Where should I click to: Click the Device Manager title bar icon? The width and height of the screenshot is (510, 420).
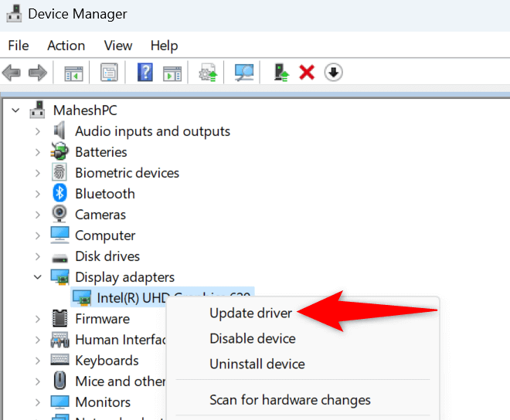pyautogui.click(x=14, y=14)
